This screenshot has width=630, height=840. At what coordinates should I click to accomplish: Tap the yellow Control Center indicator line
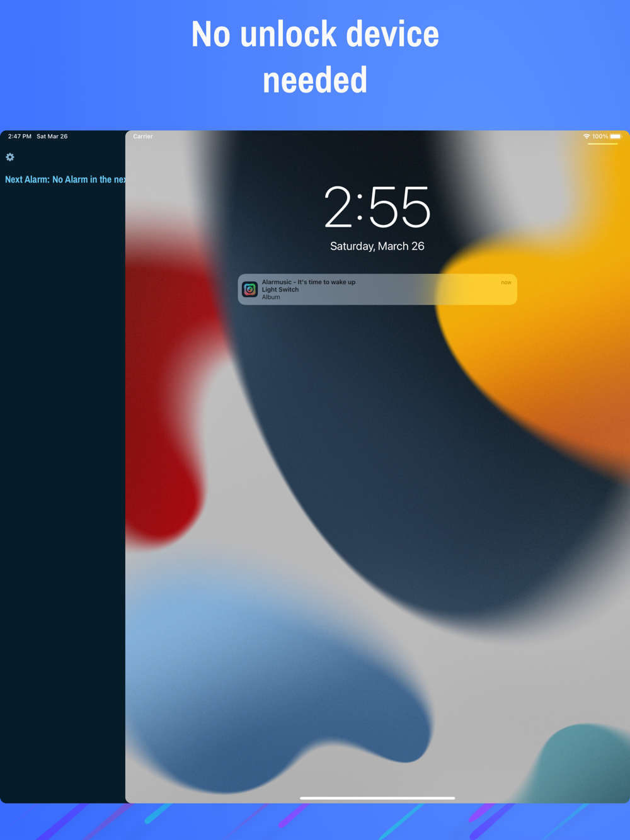click(603, 144)
